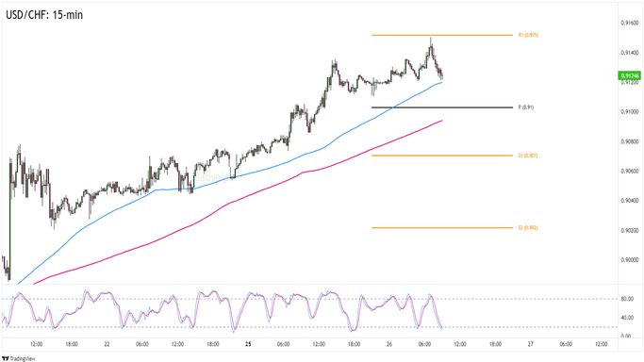Viewport: 644px width, 362px height.
Task: Click the S1 (0.907) support label
Action: [x=528, y=156]
